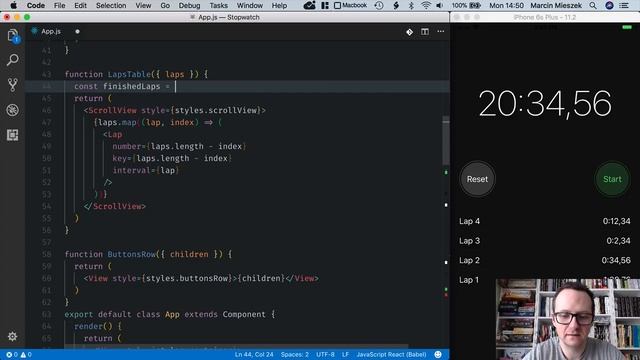Select the Lap 2 row in simulator
The height and width of the screenshot is (360, 640).
point(544,260)
